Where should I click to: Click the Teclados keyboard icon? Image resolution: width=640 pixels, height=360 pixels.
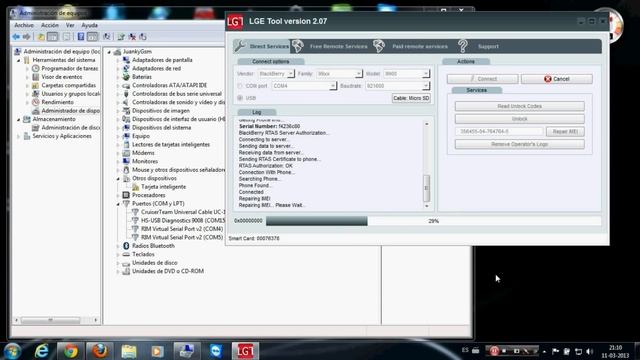click(126, 254)
